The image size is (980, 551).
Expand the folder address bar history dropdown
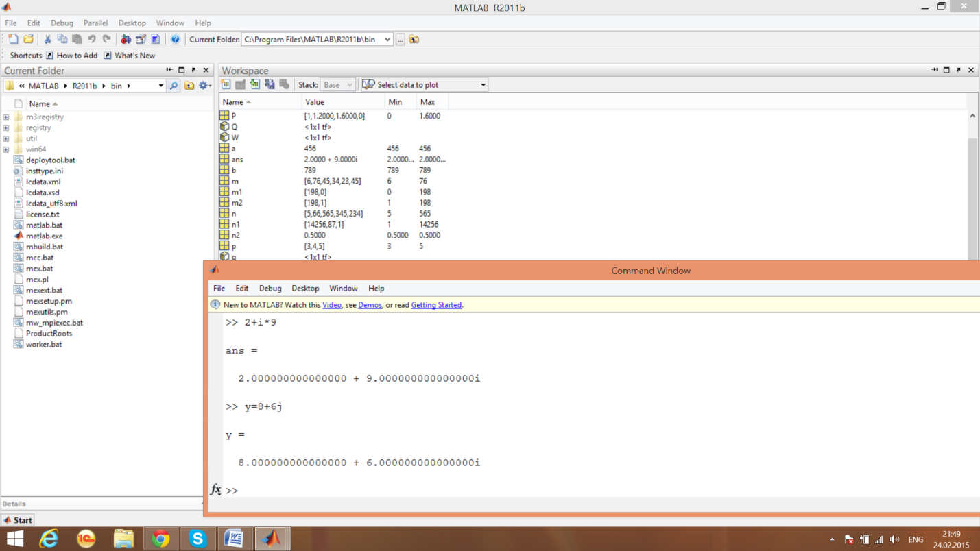161,86
